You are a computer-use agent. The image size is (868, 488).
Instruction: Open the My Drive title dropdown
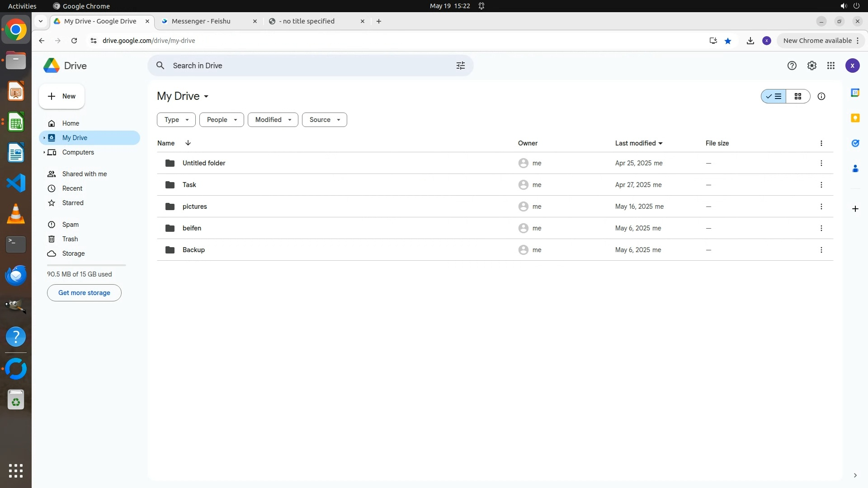pyautogui.click(x=183, y=96)
